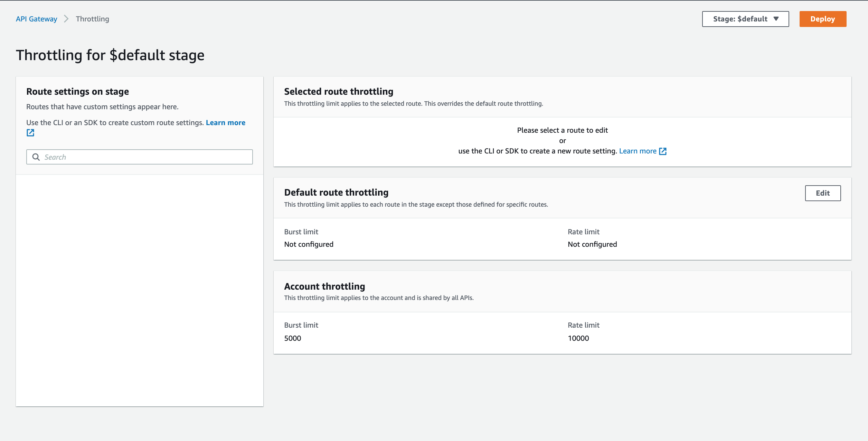Image resolution: width=868 pixels, height=441 pixels.
Task: Open Learn more link in Route settings panel
Action: [x=225, y=123]
